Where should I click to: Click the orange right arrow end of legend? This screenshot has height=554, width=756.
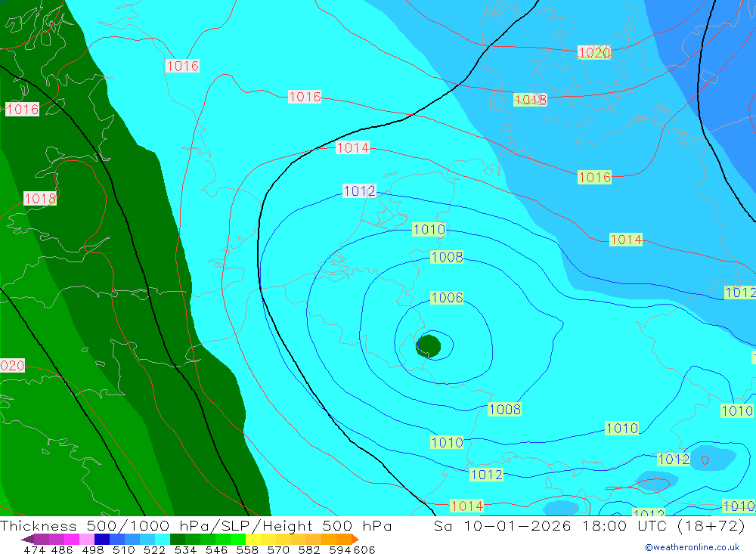coord(355,539)
